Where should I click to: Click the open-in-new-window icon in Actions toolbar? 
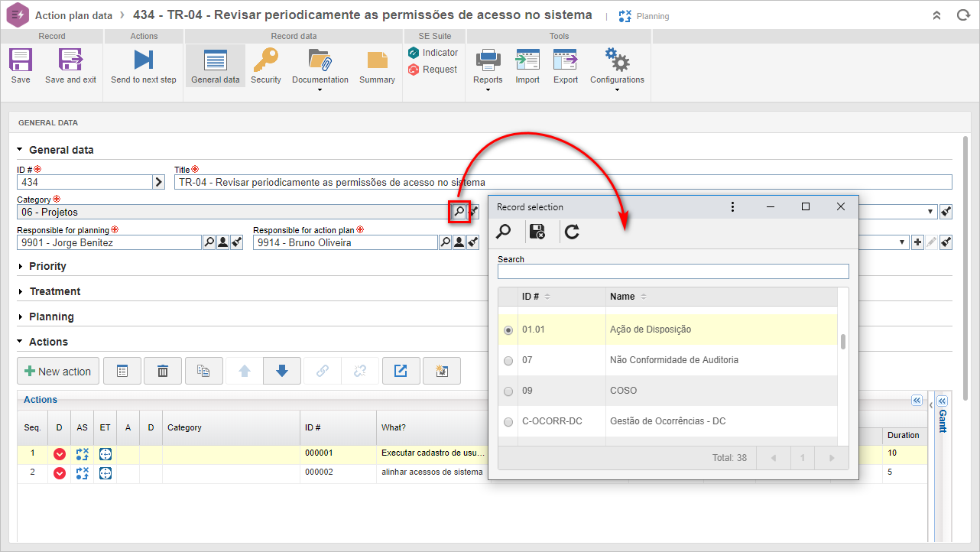401,371
